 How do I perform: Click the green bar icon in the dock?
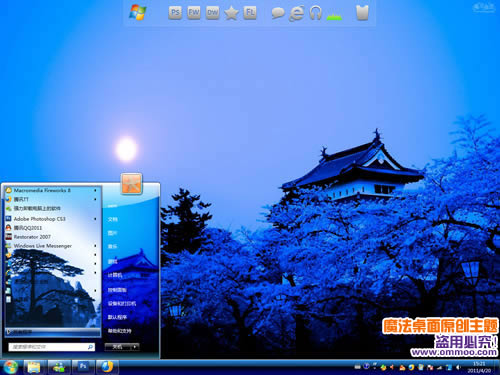[334, 16]
